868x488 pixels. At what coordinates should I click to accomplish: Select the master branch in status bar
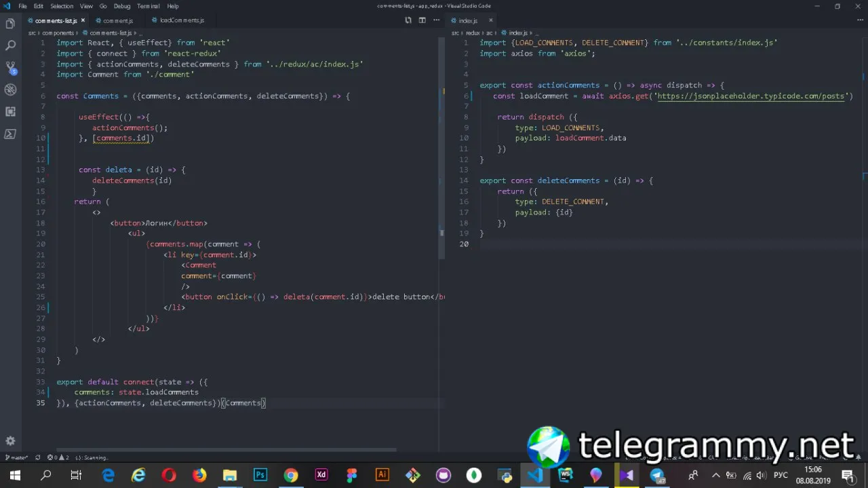point(17,457)
